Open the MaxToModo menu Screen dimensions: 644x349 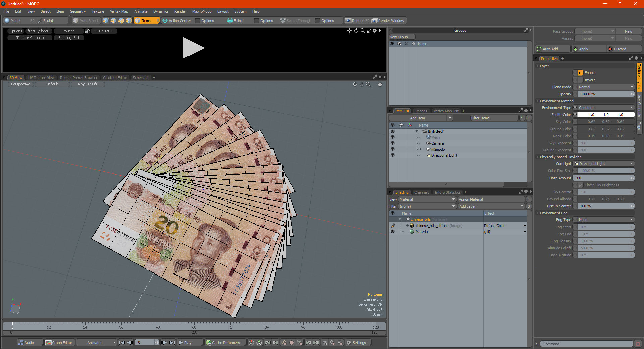202,11
